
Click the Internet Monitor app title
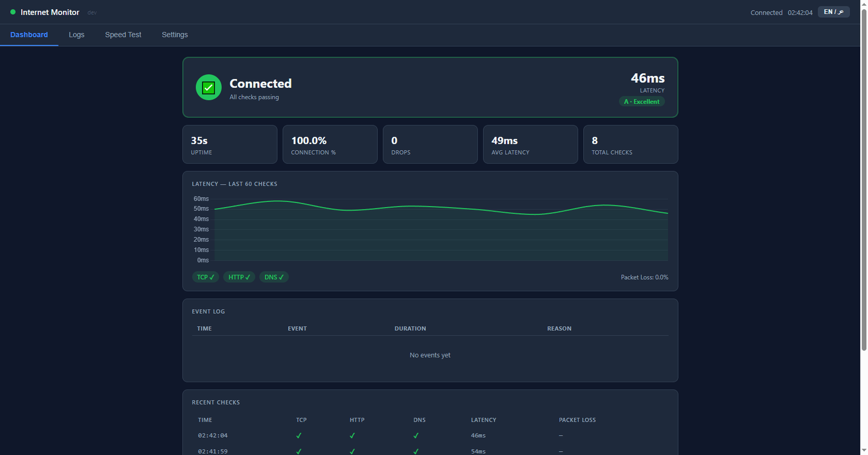pos(50,12)
